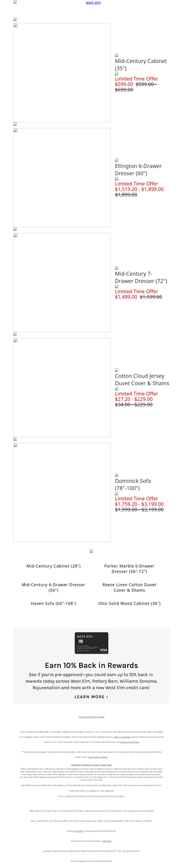Click the Mid-Century Cabinet (35") title
Screen dimensions: 183x868
click(x=141, y=64)
